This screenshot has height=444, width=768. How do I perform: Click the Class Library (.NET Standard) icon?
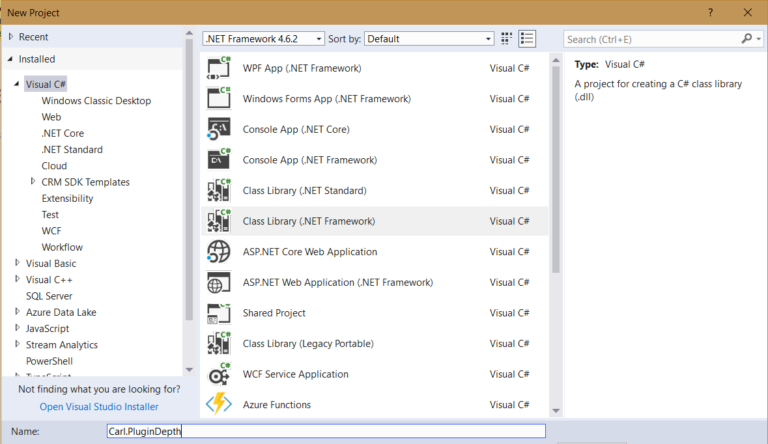[219, 191]
